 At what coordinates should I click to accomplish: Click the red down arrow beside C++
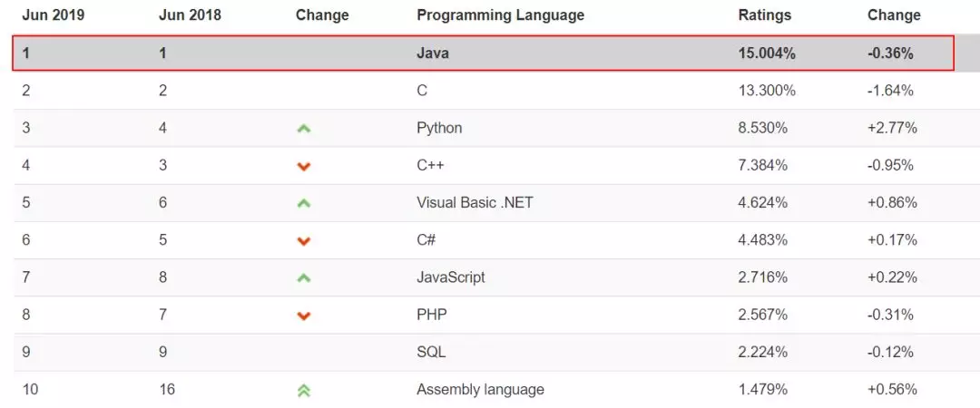(304, 166)
